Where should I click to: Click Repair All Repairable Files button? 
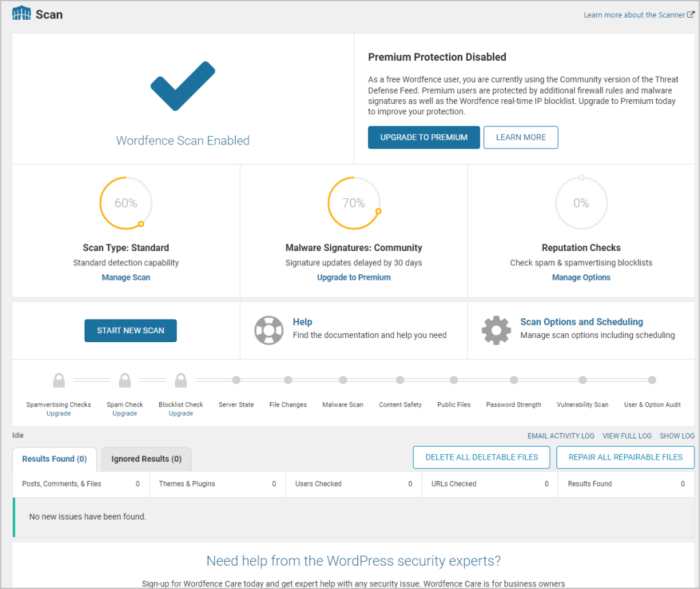[x=625, y=457]
